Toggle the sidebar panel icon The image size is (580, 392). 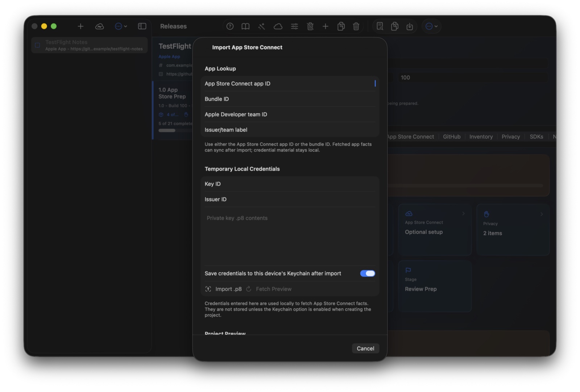coord(142,26)
